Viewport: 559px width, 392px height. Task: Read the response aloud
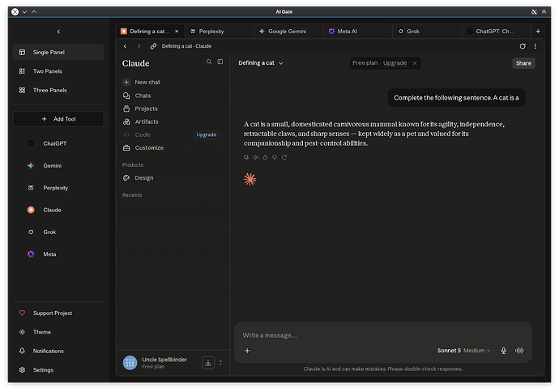[x=256, y=157]
